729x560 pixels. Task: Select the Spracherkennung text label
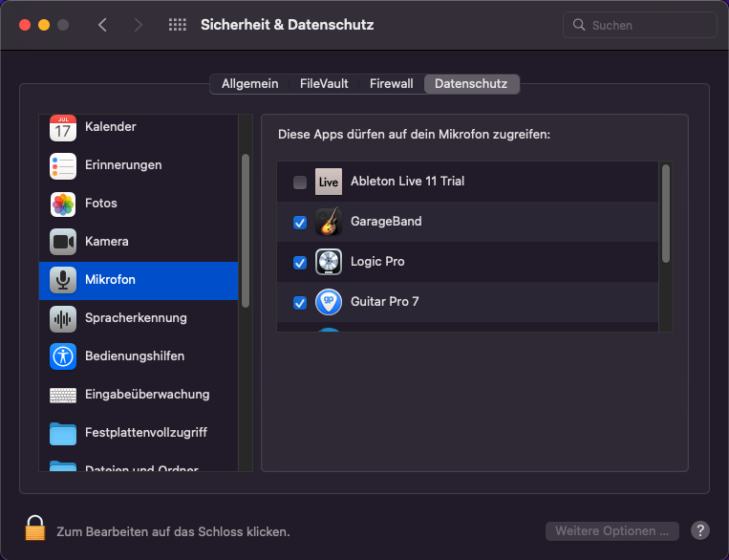point(136,317)
